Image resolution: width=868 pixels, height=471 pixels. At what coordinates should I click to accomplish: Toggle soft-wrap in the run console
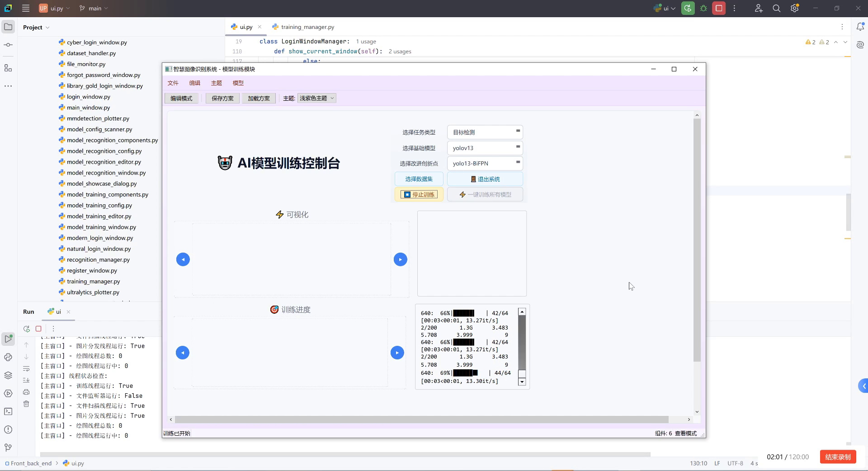26,368
